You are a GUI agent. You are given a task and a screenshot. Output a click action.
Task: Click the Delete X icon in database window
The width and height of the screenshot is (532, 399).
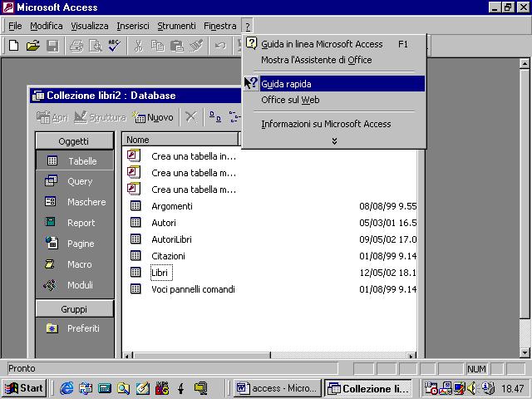tap(191, 117)
